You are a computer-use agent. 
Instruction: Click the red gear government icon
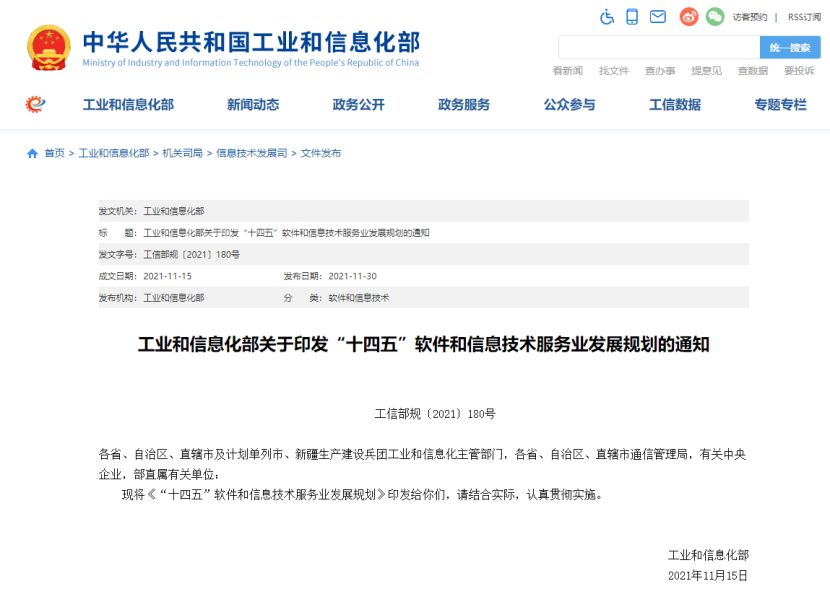coord(35,104)
